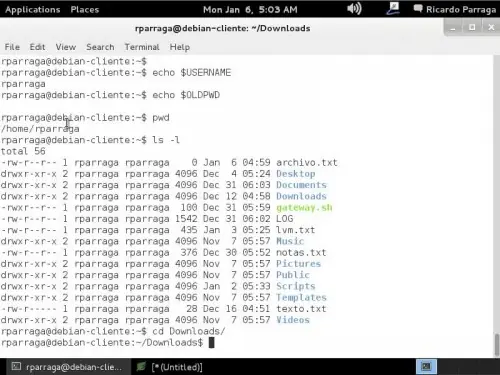Click the pwd command text
The image size is (500, 375).
tap(161, 118)
